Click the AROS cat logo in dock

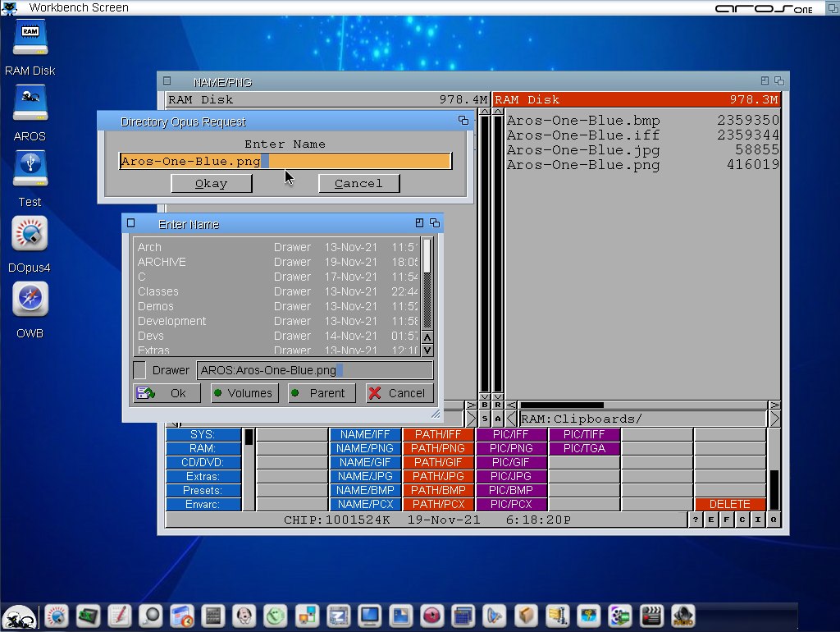(18, 616)
